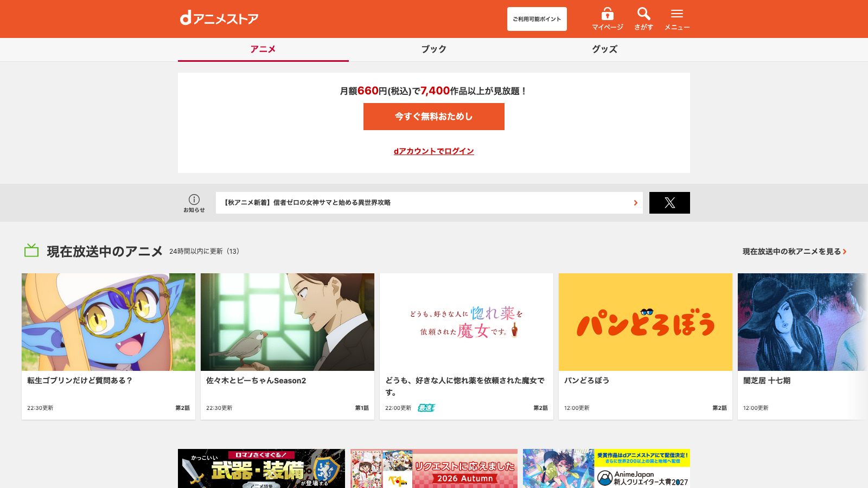Click the 闇芝居 十七期 title text
868x488 pixels.
pyautogui.click(x=767, y=381)
